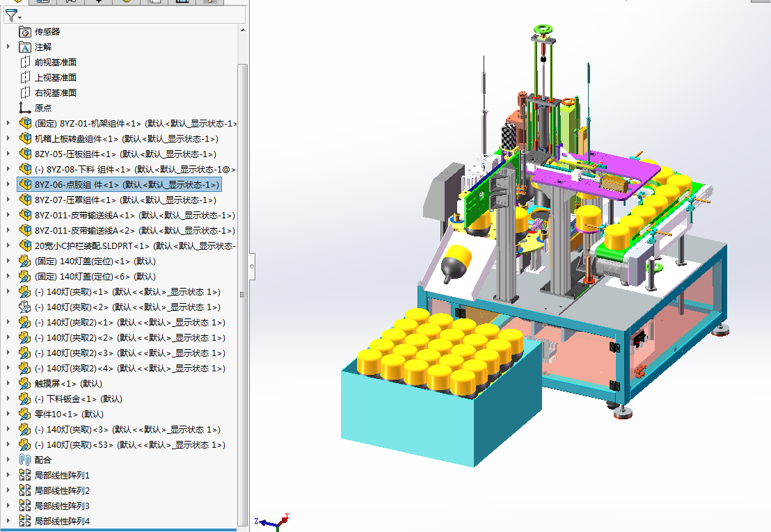Click the 140灯盖(定位)<1> part icon
This screenshot has height=532, width=771.
[x=24, y=261]
